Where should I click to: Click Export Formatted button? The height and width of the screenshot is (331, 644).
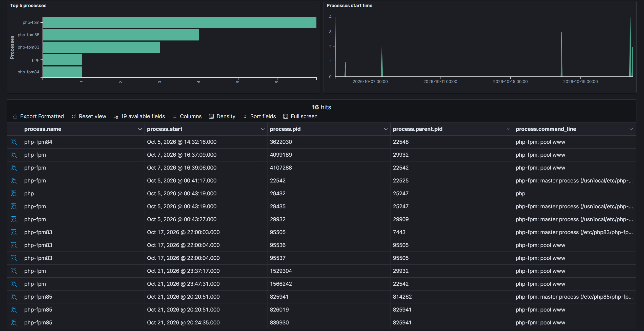click(x=38, y=116)
